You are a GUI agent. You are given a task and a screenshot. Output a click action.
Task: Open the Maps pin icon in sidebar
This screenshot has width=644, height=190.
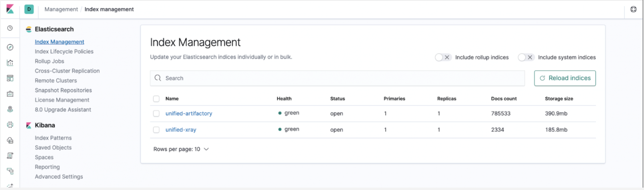(10, 109)
